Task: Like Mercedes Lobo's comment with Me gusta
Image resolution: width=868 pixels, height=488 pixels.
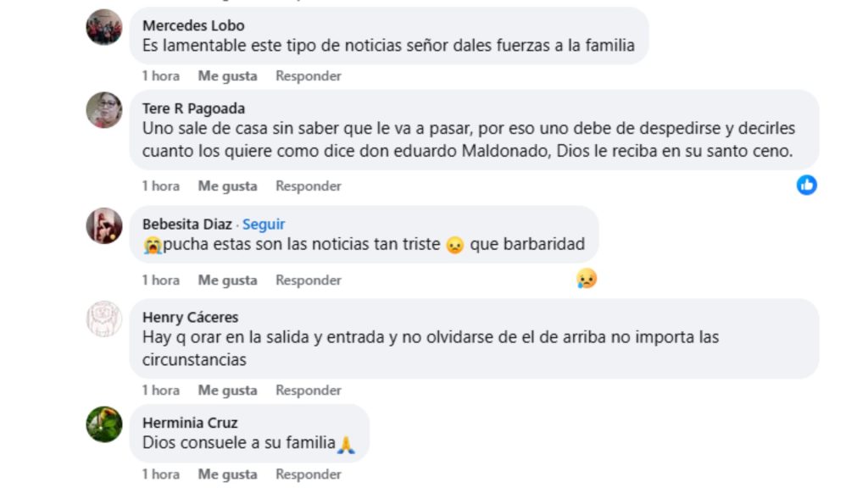Action: [227, 75]
